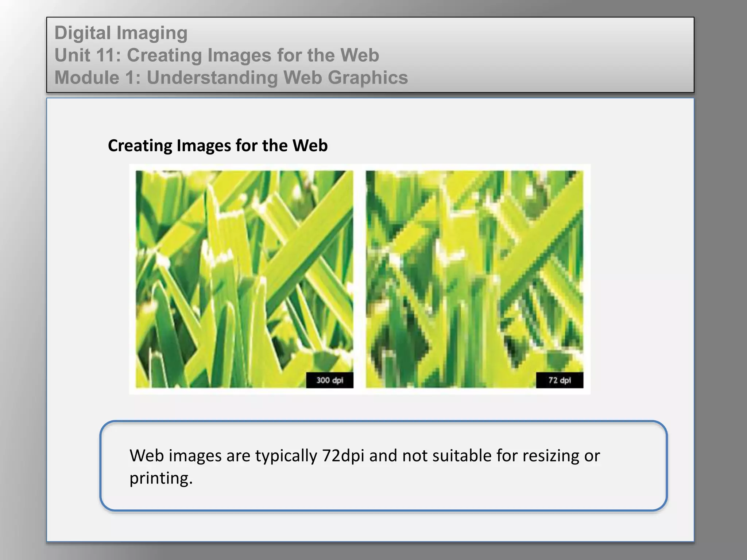Click the word 'printing.' in the caption
The image size is (747, 560).
click(161, 478)
